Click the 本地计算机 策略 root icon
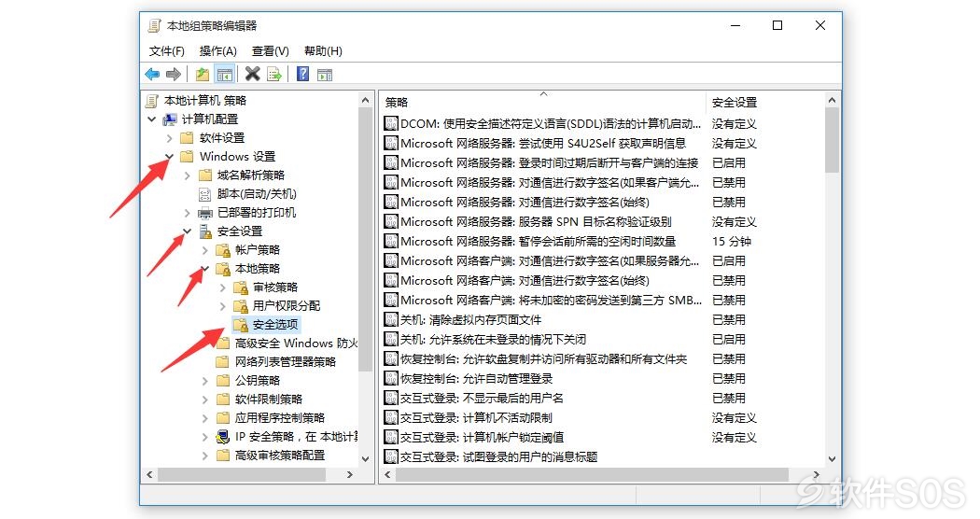This screenshot has width=980, height=519. point(152,100)
